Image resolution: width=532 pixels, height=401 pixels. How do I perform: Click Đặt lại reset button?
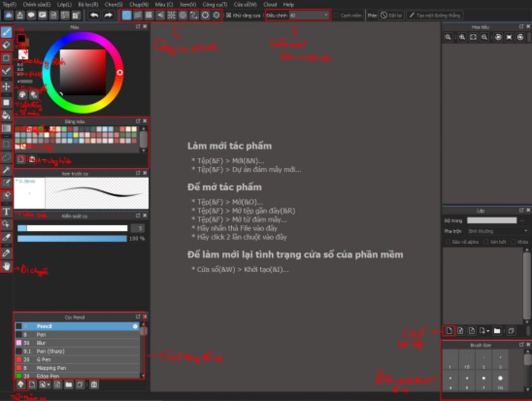coord(392,15)
